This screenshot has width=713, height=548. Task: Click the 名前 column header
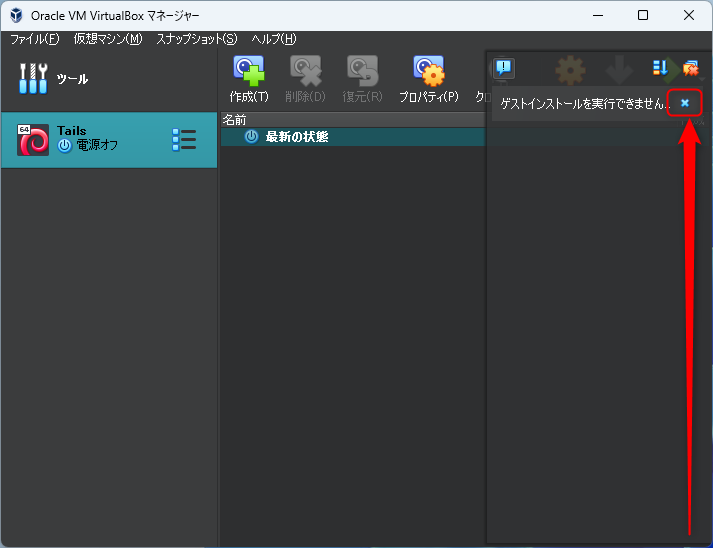click(x=353, y=120)
